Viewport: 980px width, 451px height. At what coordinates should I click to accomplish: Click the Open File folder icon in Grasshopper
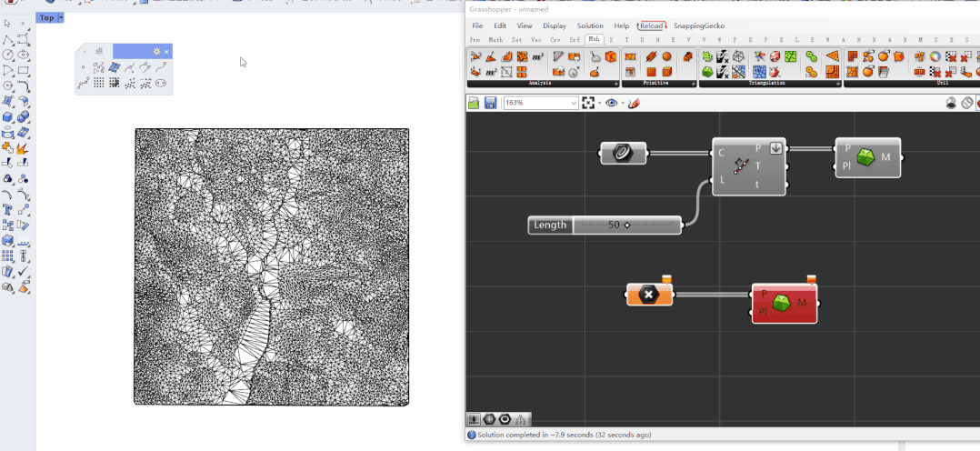pyautogui.click(x=474, y=104)
